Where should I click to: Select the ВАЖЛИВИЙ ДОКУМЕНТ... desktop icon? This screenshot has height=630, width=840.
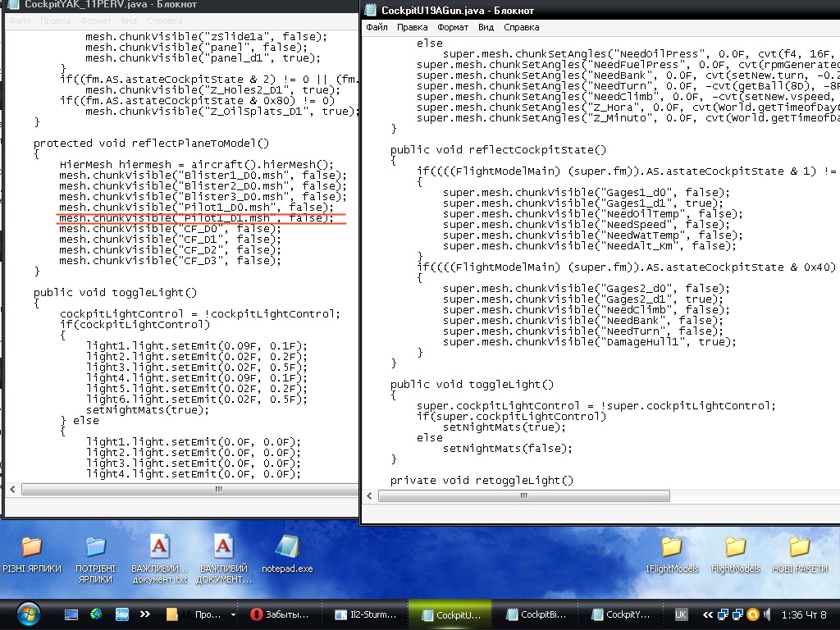pyautogui.click(x=223, y=559)
